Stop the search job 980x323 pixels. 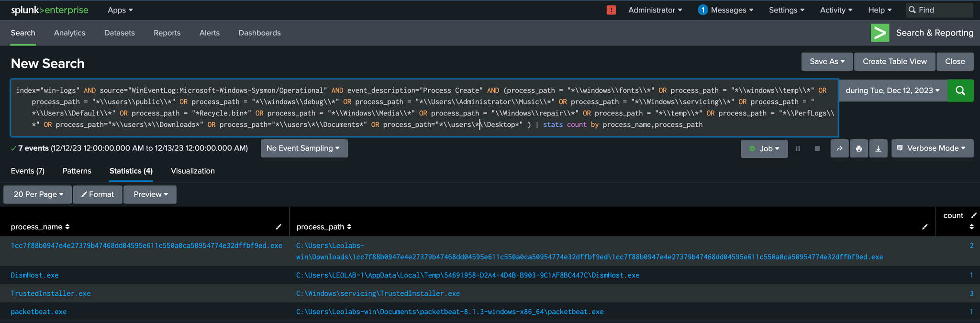[x=817, y=149]
